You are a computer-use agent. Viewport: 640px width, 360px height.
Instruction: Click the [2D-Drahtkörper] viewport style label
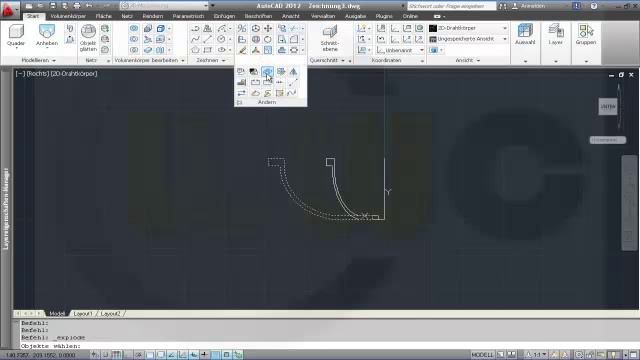(74, 74)
